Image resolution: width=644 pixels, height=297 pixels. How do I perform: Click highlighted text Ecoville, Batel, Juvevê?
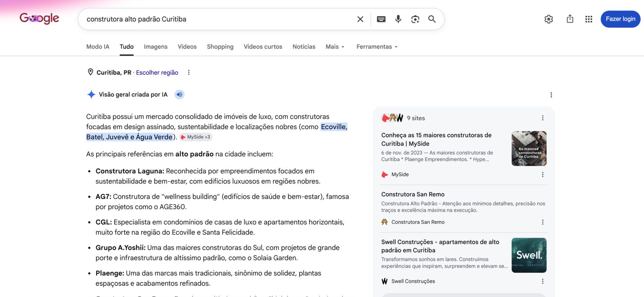coord(217,132)
